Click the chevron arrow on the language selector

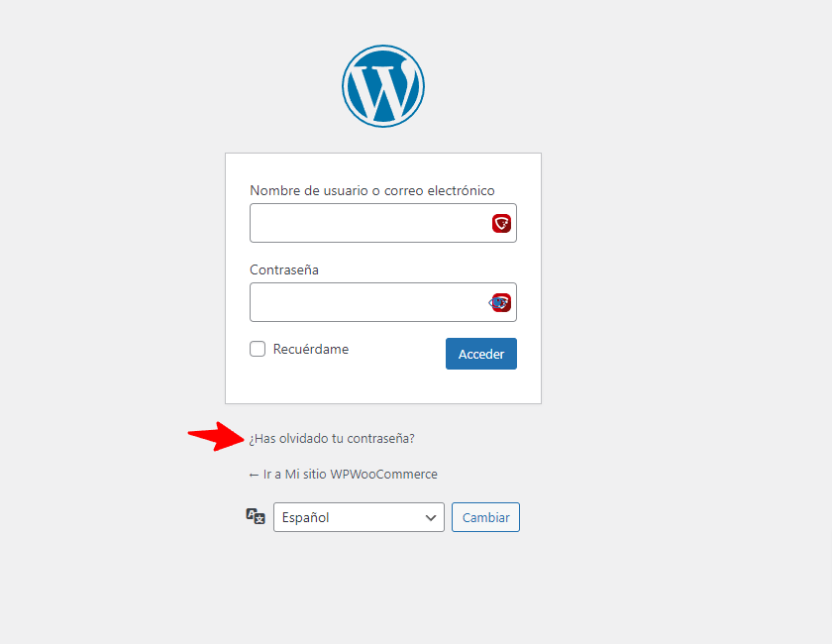431,517
